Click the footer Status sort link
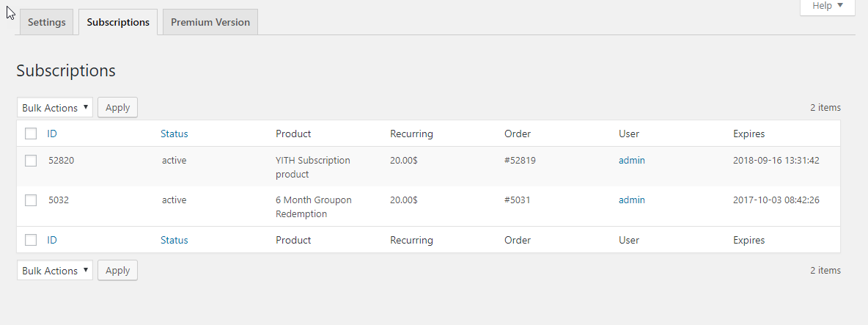Viewport: 868px width, 325px height. coord(174,241)
